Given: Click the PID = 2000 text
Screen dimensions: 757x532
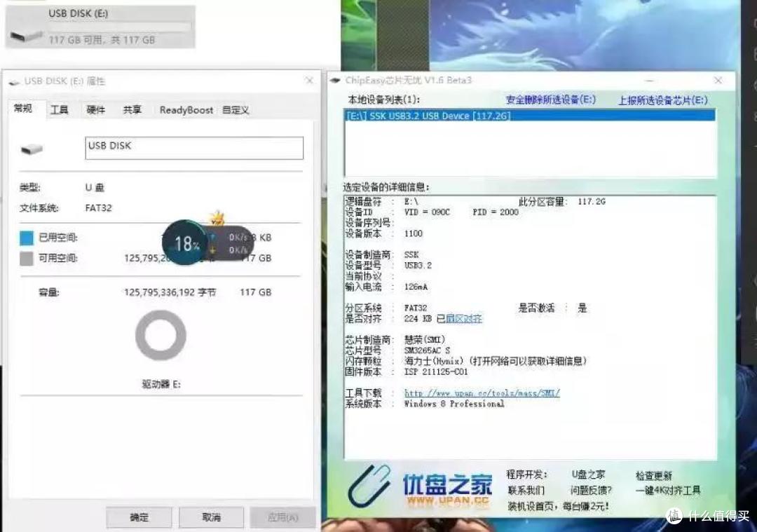Looking at the screenshot, I should click(496, 212).
